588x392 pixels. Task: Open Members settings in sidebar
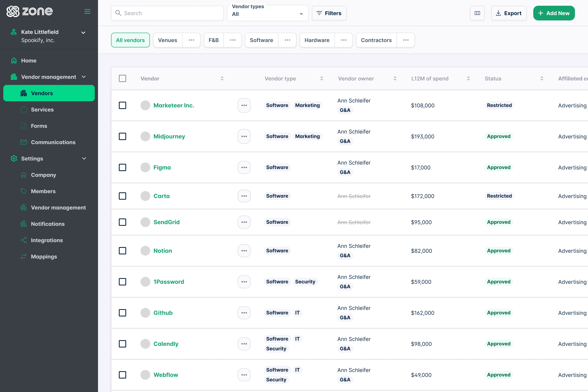49,191
